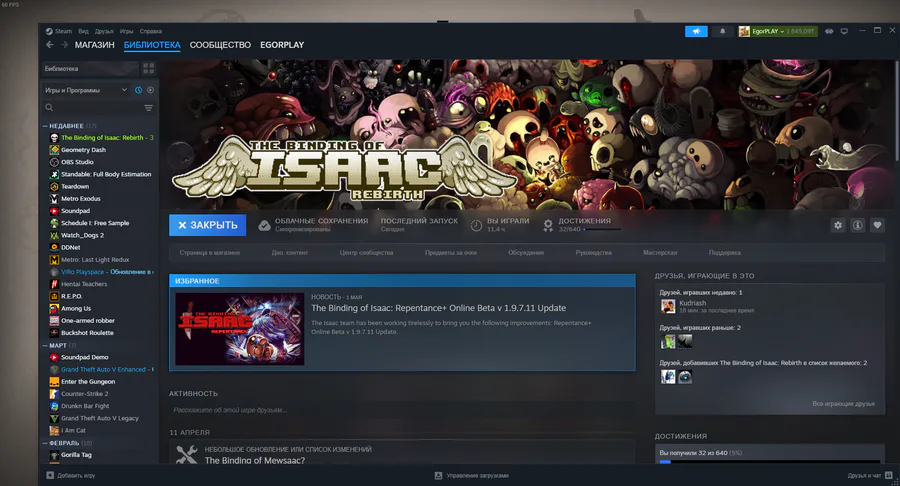The width and height of the screenshot is (900, 486).
Task: Open Центр сообщества link
Action: click(x=366, y=252)
